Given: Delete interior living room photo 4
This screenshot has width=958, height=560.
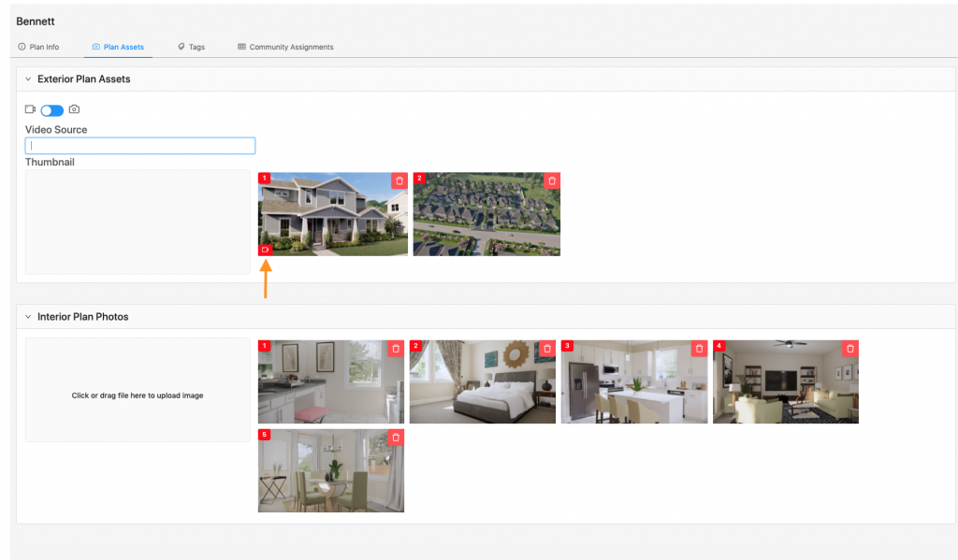Looking at the screenshot, I should (x=850, y=349).
